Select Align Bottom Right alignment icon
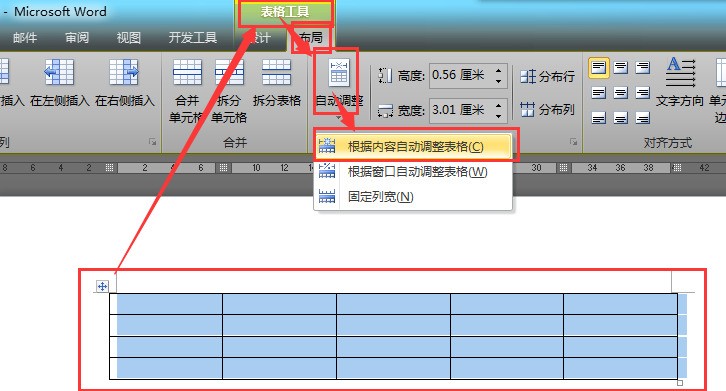726x391 pixels. point(642,118)
